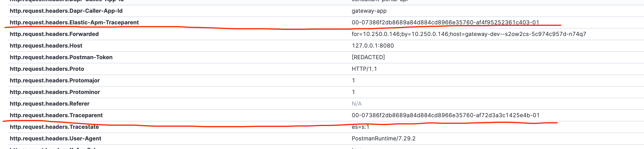Select the http.request.headers.Traceparent field name
644x149 pixels.
coord(56,115)
